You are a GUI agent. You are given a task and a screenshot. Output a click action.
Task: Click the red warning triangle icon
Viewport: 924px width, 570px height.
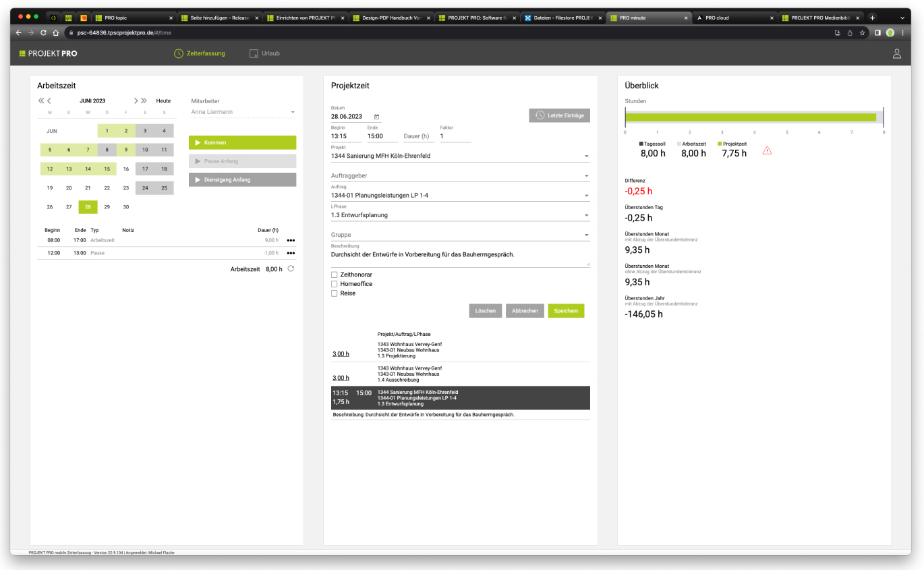[x=767, y=150]
